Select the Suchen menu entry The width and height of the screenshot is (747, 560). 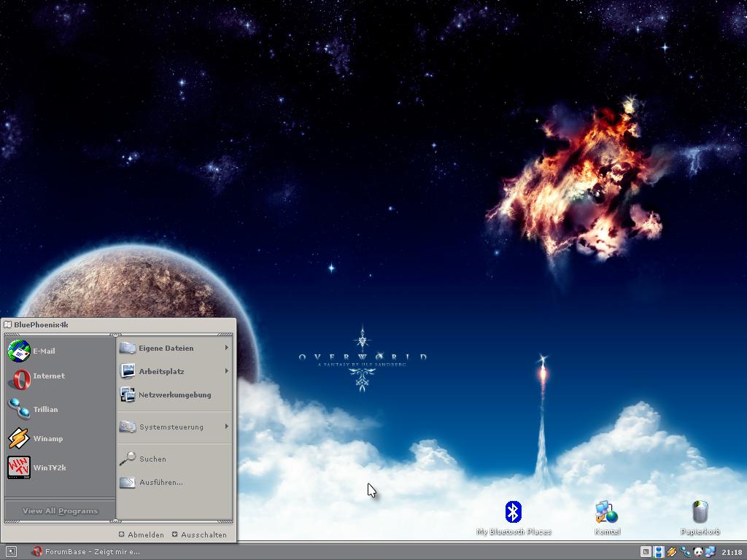[x=175, y=459]
